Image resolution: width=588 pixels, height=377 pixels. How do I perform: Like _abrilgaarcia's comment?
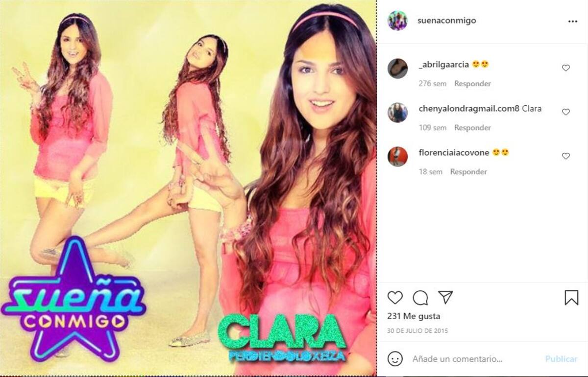coord(566,68)
